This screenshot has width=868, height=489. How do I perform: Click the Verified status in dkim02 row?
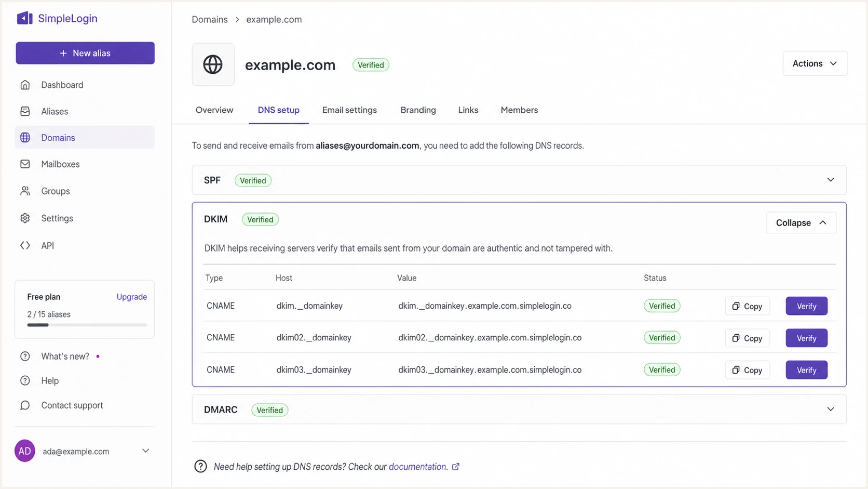tap(662, 338)
